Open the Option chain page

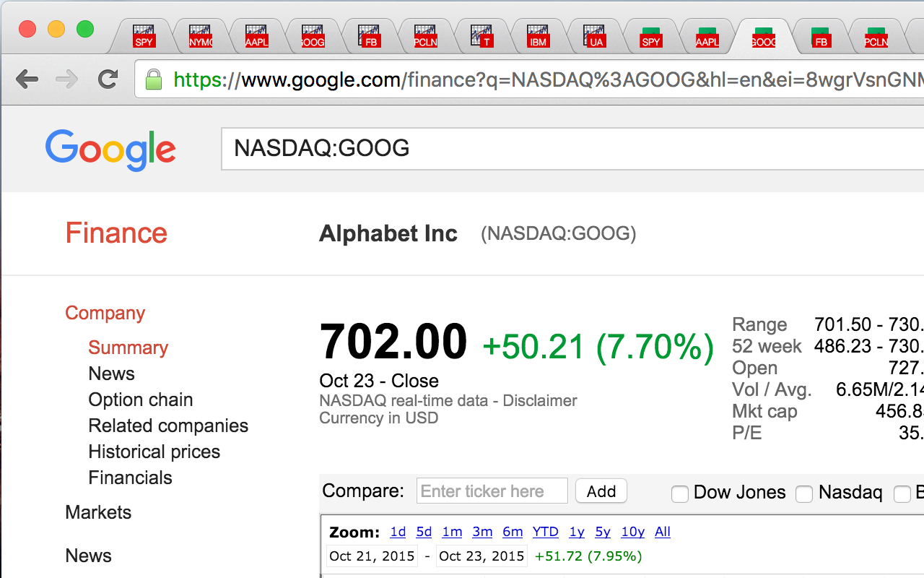[x=140, y=400]
